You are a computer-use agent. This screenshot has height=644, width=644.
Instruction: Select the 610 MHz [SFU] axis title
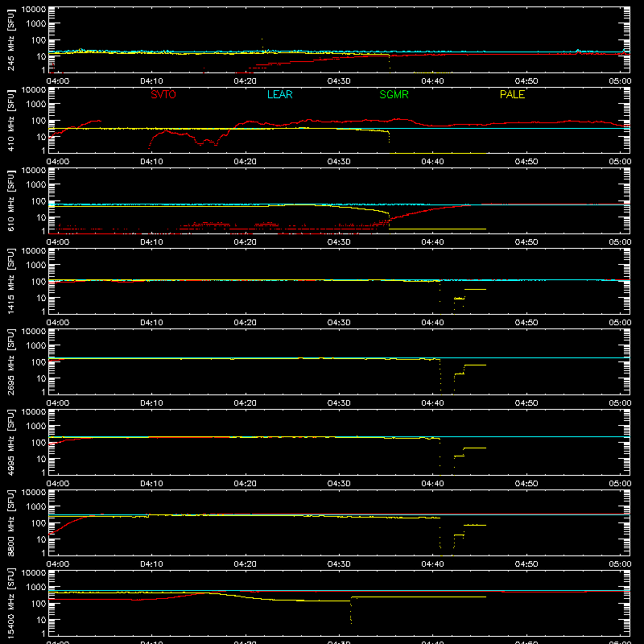pyautogui.click(x=10, y=200)
